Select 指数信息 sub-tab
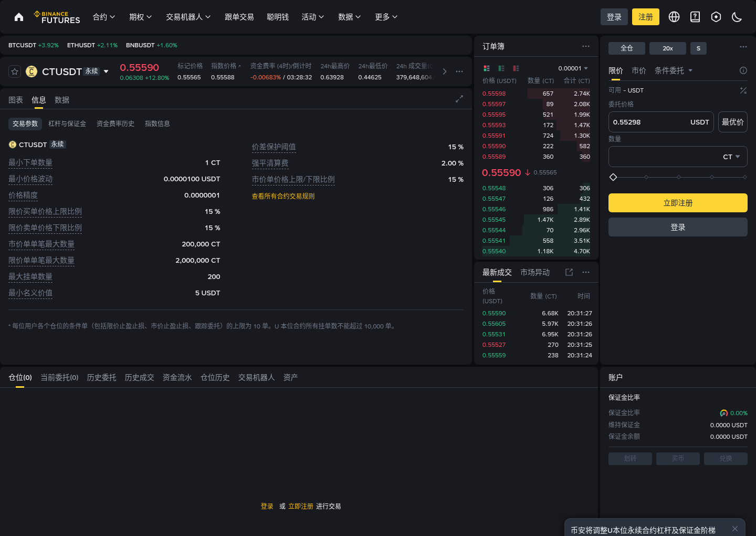This screenshot has height=536, width=756. [x=157, y=123]
